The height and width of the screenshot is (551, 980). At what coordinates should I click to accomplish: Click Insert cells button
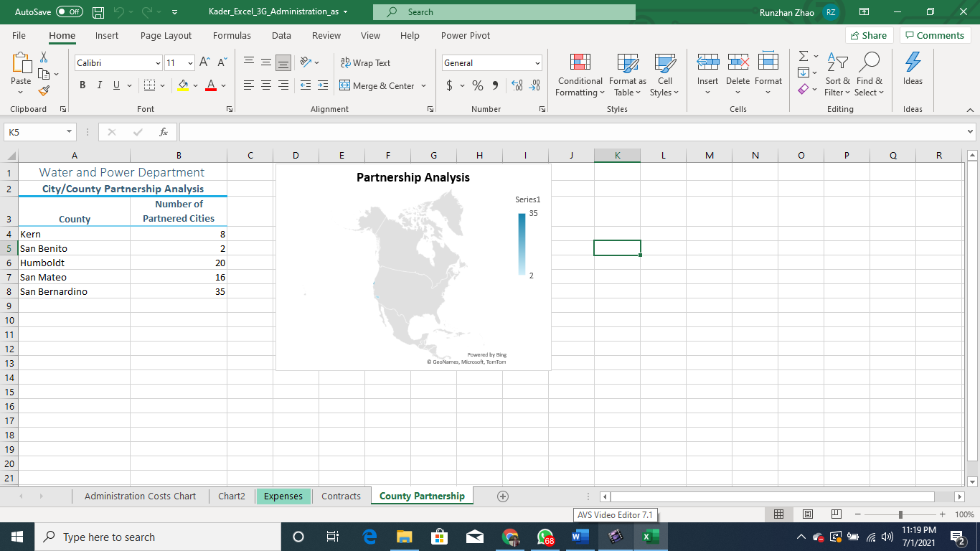tap(707, 75)
